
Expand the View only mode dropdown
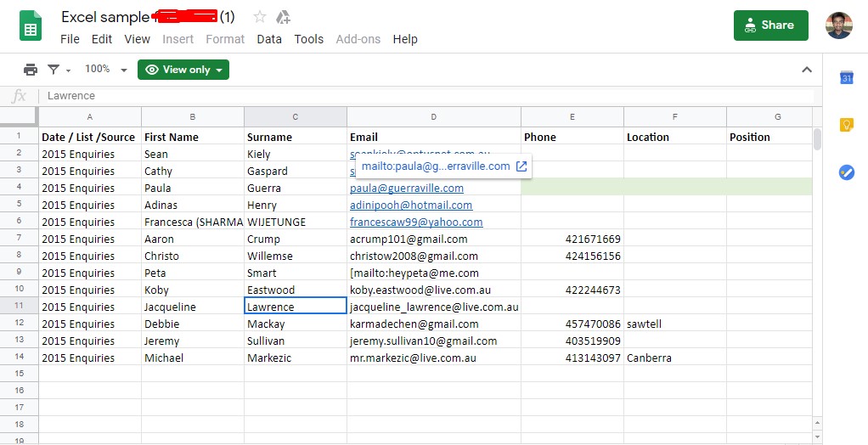(x=183, y=70)
